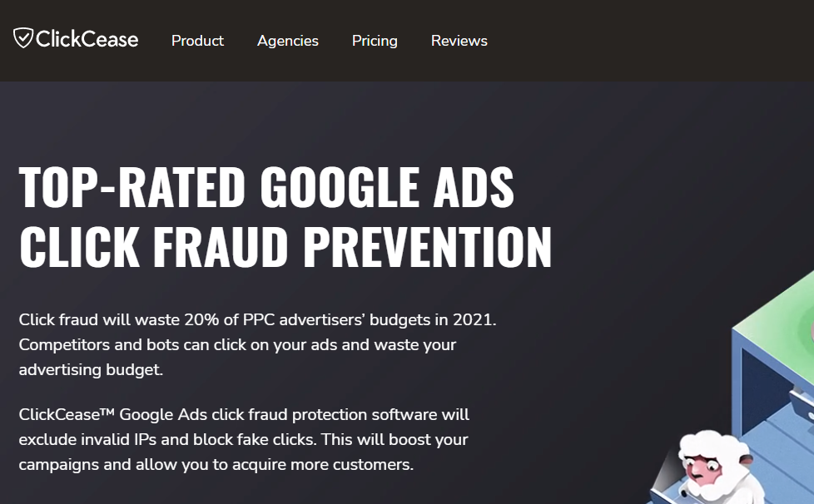Click the "TOP-RATED GOOGLE ADS" headline line
This screenshot has height=504, width=814.
(x=266, y=187)
